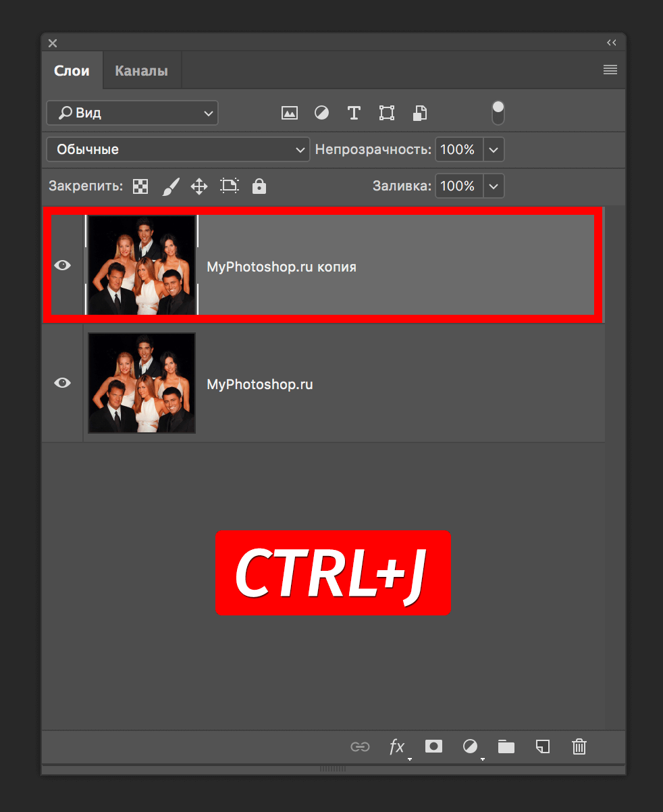Image resolution: width=663 pixels, height=812 pixels.
Task: Filter layers by adjustment layer icon
Action: point(321,113)
